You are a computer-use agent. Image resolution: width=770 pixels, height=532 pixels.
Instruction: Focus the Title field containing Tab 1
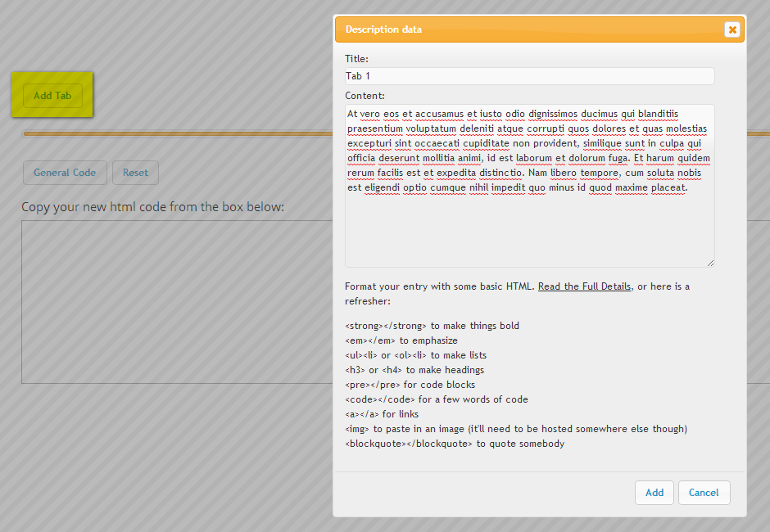(x=529, y=76)
